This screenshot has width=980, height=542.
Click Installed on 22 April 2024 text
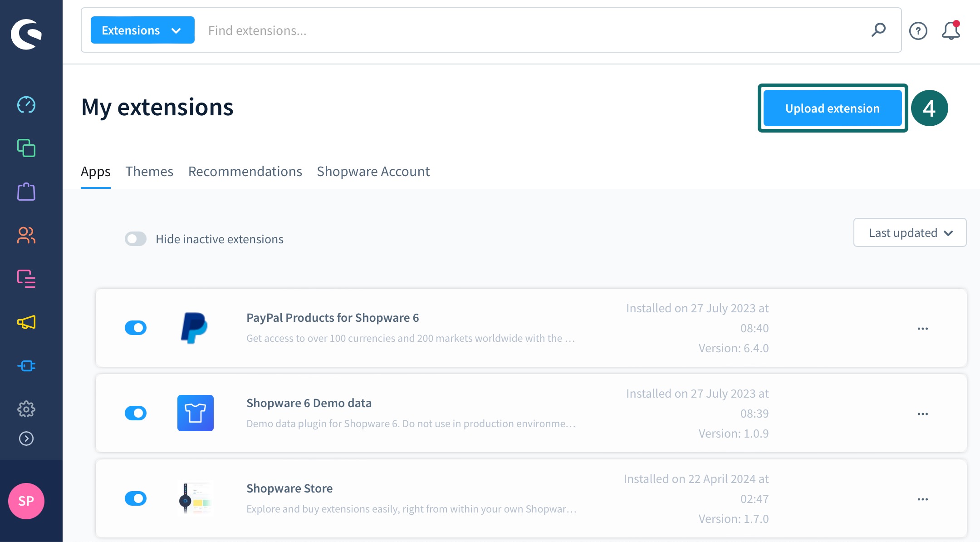point(696,479)
